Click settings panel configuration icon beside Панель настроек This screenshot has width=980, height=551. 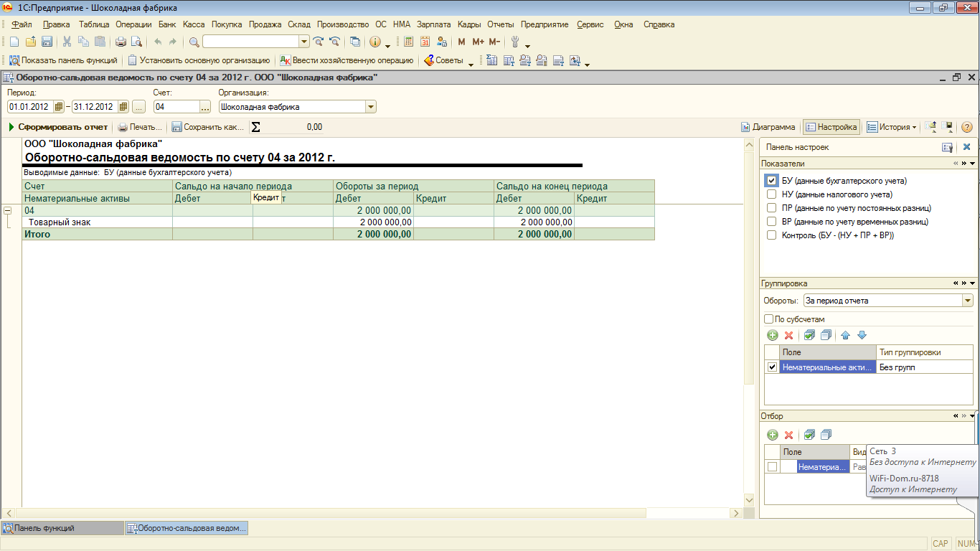[948, 147]
